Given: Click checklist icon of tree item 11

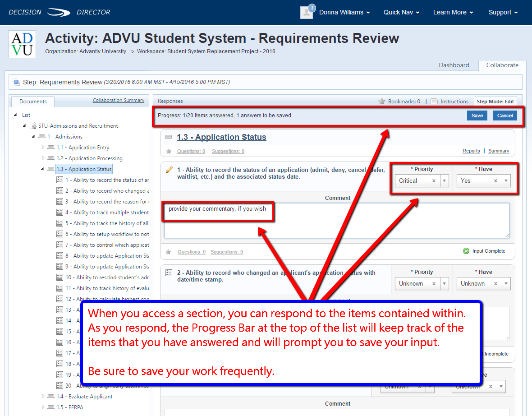Looking at the screenshot, I should 60,288.
